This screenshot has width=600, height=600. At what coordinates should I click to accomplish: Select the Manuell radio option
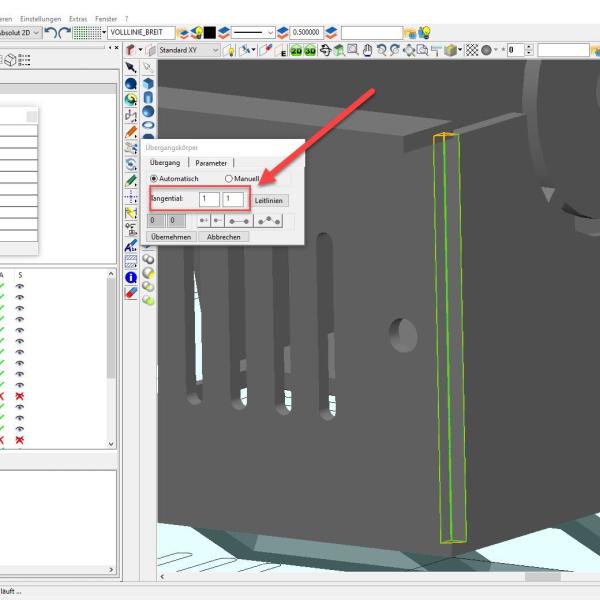tap(229, 179)
